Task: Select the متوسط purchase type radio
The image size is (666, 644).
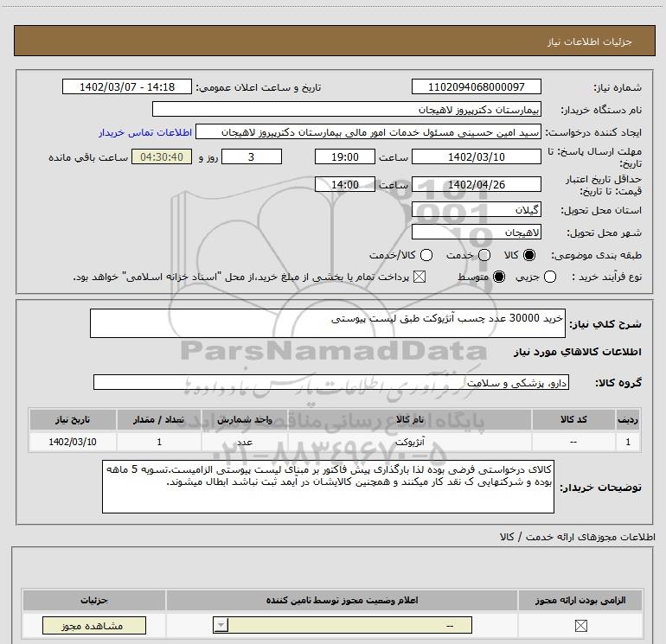Action: (x=499, y=277)
